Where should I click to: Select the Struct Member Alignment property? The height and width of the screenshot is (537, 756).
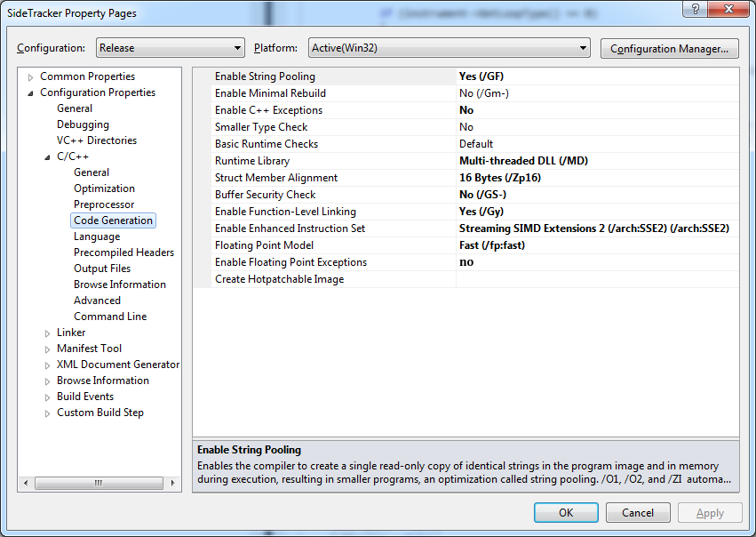(276, 178)
